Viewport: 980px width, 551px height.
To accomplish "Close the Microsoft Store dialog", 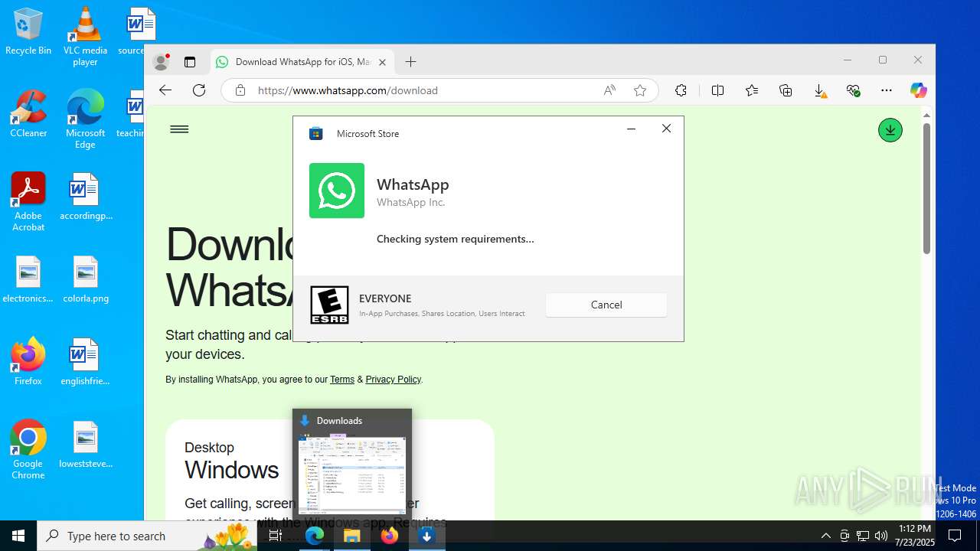I will (x=666, y=129).
